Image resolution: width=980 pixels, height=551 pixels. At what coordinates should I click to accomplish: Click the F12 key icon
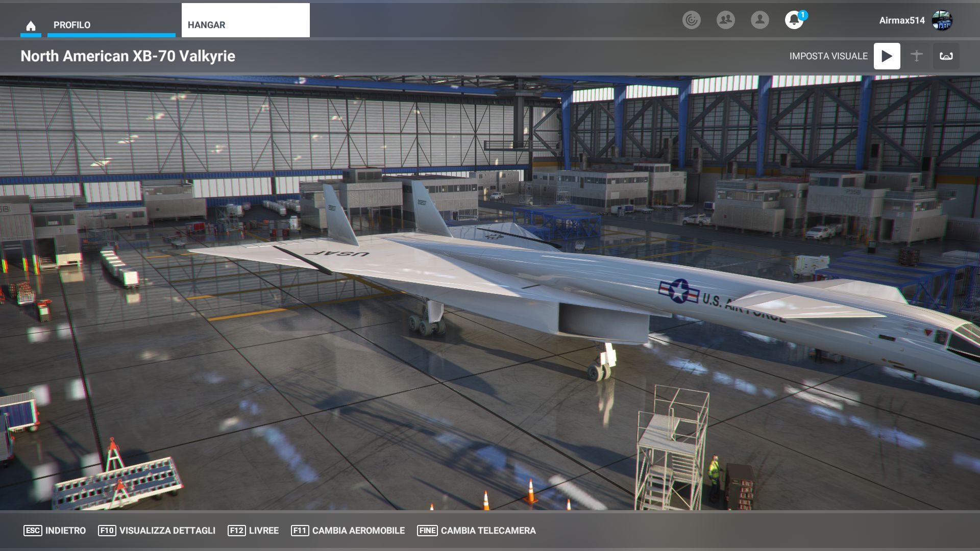click(236, 531)
